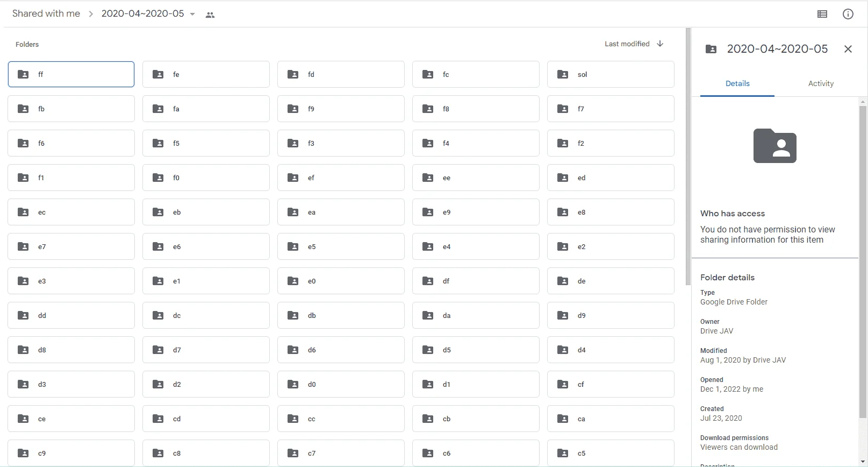Click the folder icon of sol
Viewport: 868px width, 467px height.
(563, 74)
